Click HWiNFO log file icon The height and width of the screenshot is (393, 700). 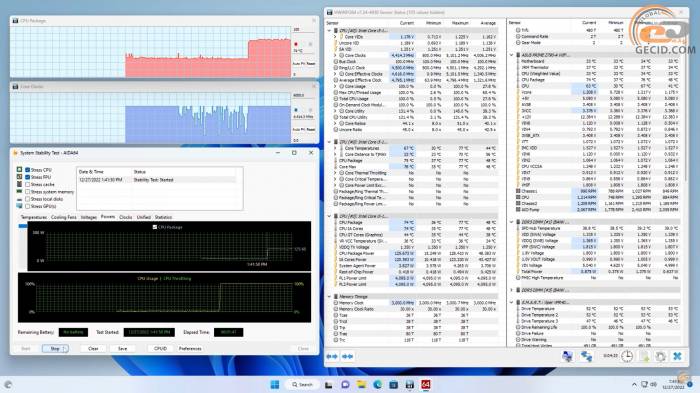644,356
